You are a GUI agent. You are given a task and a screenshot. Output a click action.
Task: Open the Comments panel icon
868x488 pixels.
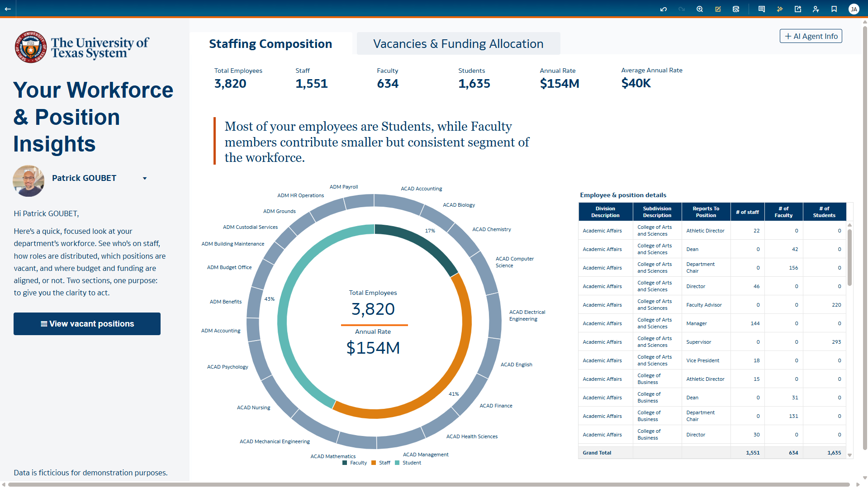(762, 9)
